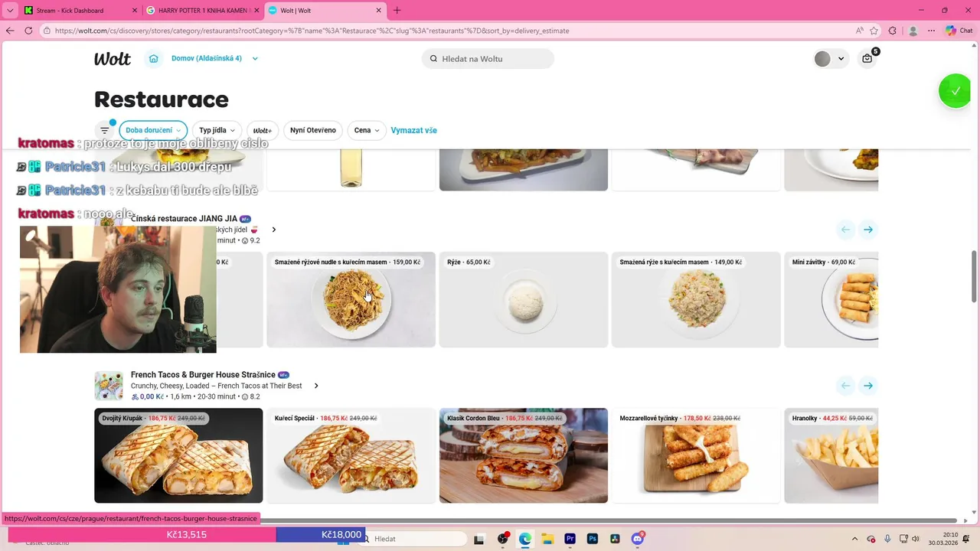
Task: Go back in browser
Action: (10, 31)
